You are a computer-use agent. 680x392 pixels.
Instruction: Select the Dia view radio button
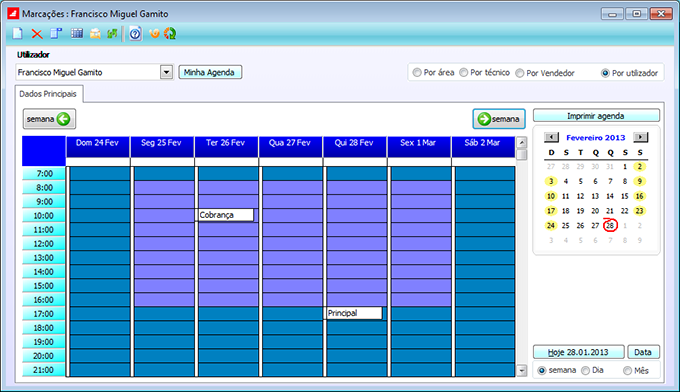coord(585,371)
